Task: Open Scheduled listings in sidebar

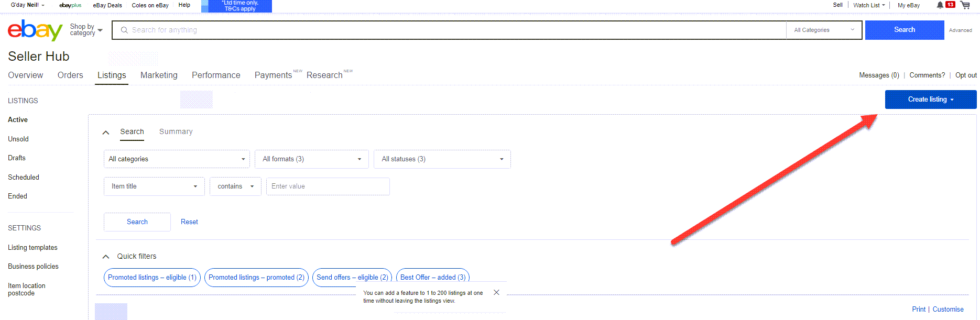Action: (24, 178)
